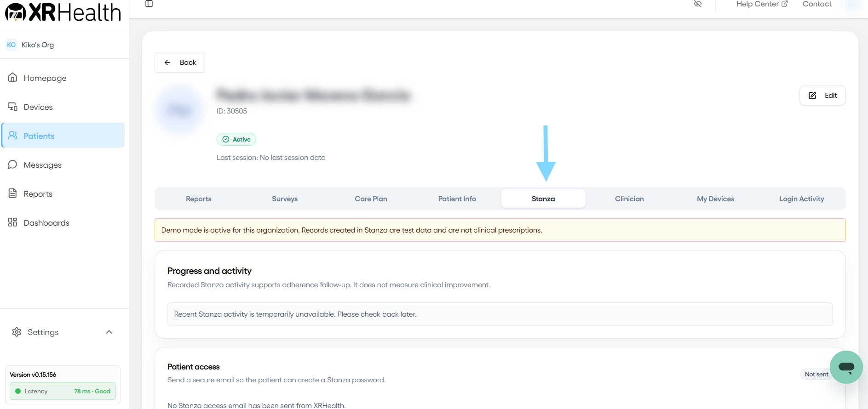This screenshot has width=868, height=409.
Task: Go to Homepage in sidebar
Action: 63,78
